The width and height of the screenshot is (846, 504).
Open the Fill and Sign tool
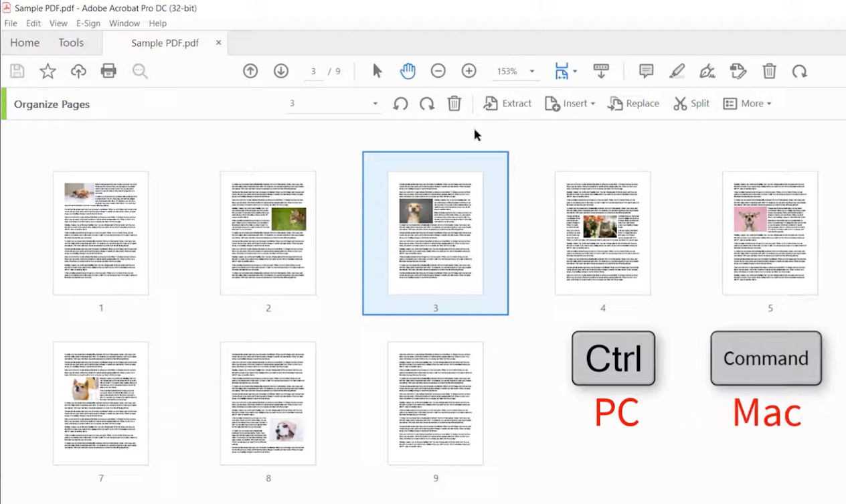coord(707,71)
